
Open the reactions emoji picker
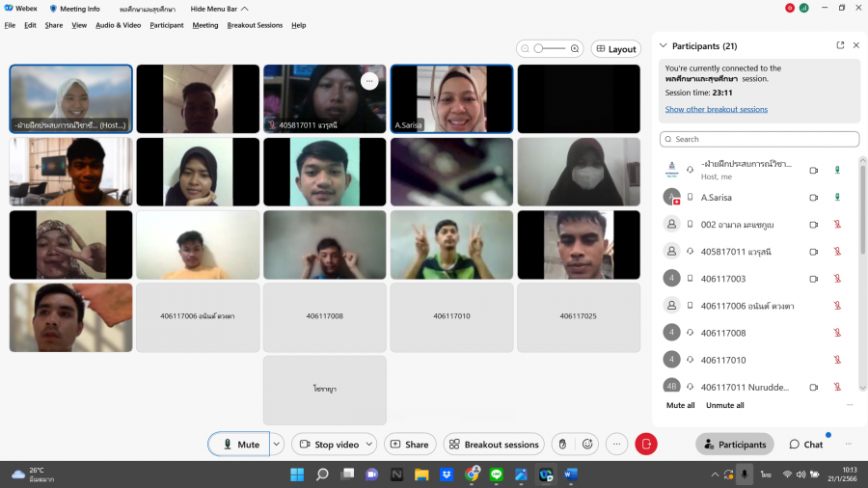586,445
